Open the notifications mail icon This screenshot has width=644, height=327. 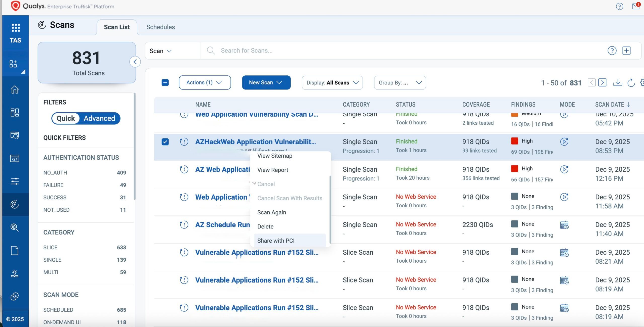(x=636, y=6)
